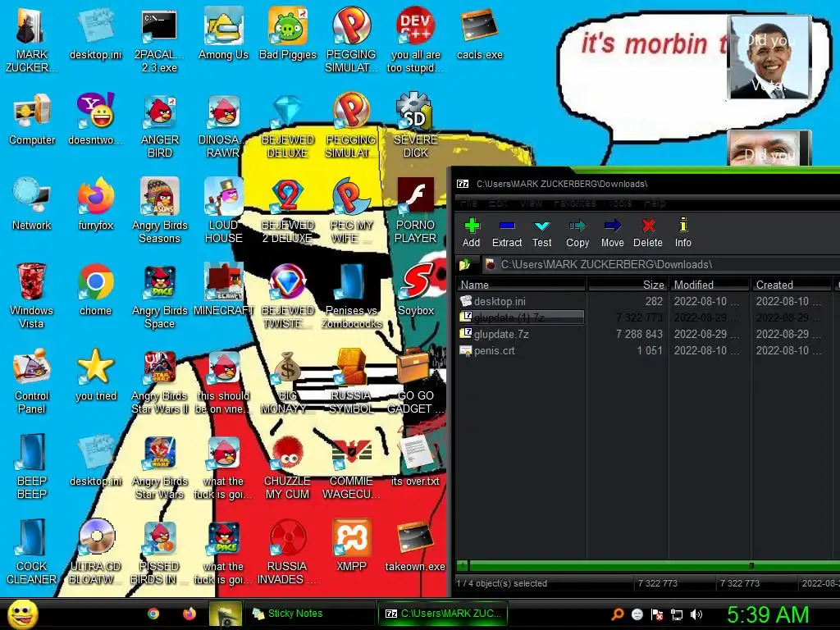
Task: Launch Firefox from the taskbar
Action: [189, 614]
